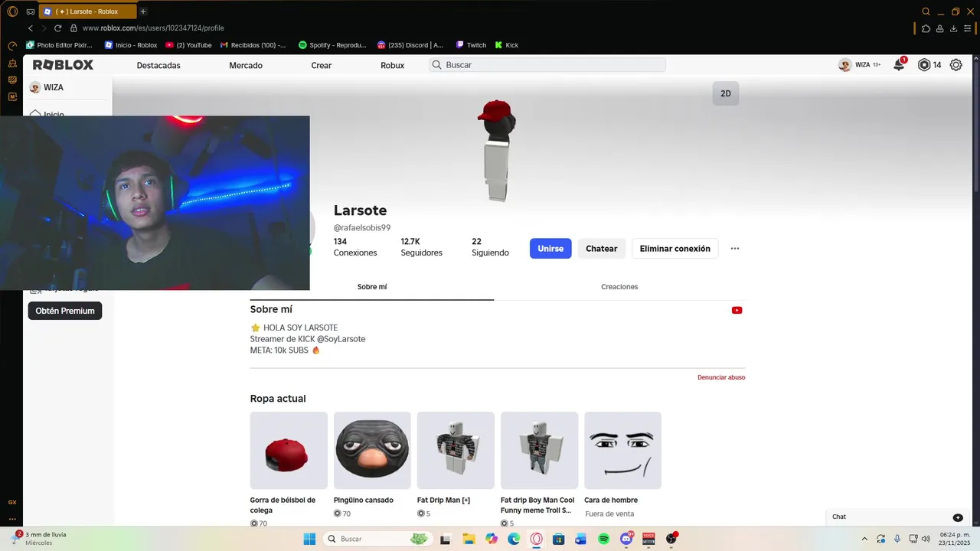Open the Kick bookmark

pyautogui.click(x=507, y=45)
